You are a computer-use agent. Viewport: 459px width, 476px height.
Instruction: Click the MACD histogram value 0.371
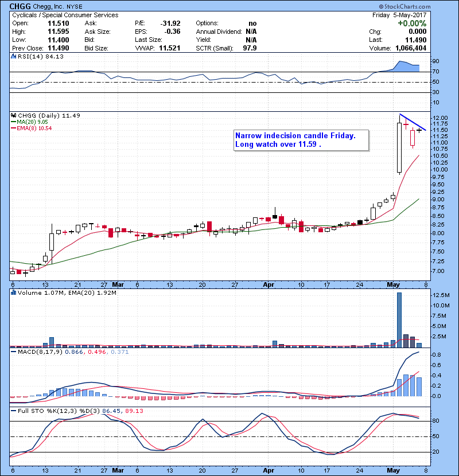pyautogui.click(x=120, y=352)
